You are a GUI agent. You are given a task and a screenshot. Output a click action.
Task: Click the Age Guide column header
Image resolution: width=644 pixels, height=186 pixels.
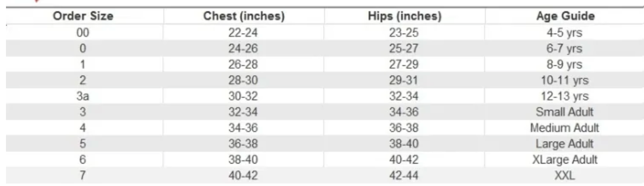coord(565,16)
